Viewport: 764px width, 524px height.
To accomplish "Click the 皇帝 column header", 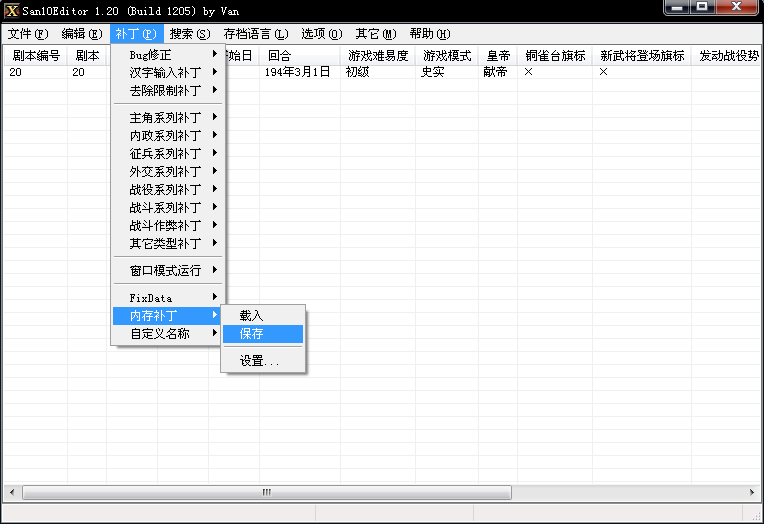I will click(497, 56).
